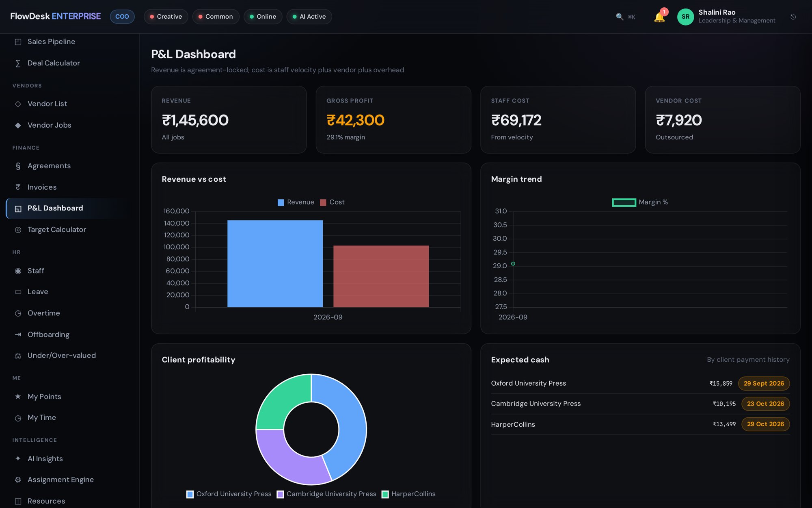Toggle the Margin % legend item
The height and width of the screenshot is (508, 812).
640,202
